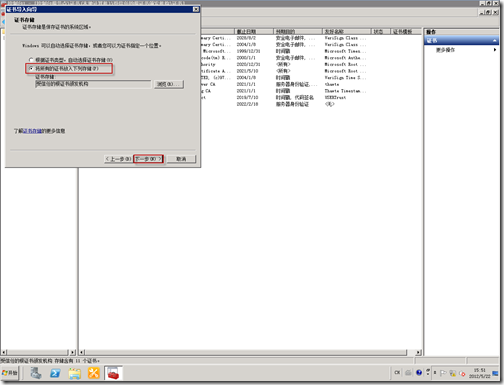Image resolution: width=504 pixels, height=385 pixels.
Task: Click the Microsoft Authe... friendly name cell
Action: [345, 58]
